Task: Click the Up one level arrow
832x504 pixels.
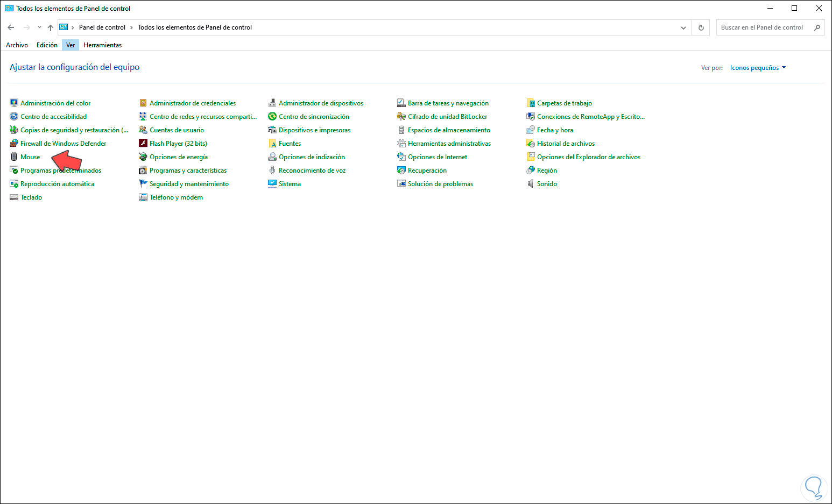Action: click(x=50, y=27)
